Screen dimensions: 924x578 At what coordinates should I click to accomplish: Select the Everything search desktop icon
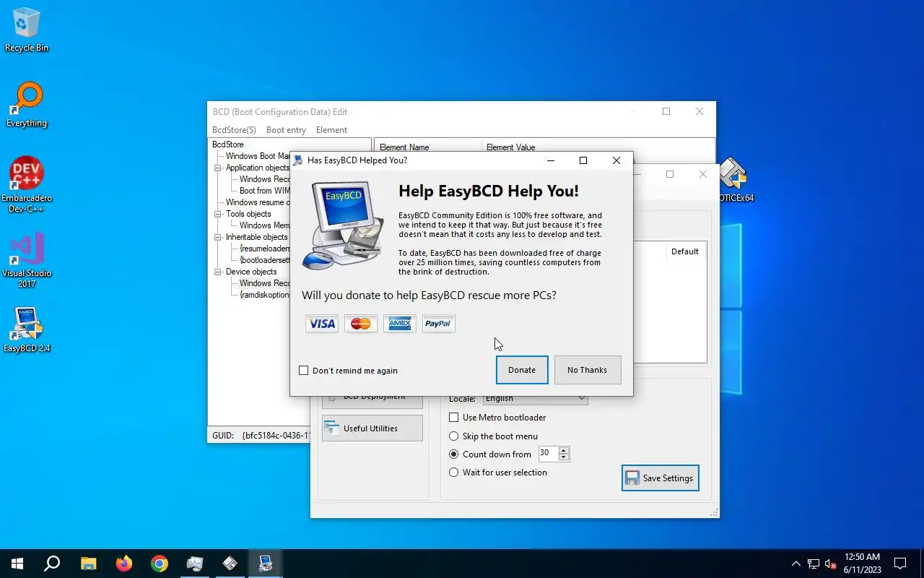coord(27,105)
